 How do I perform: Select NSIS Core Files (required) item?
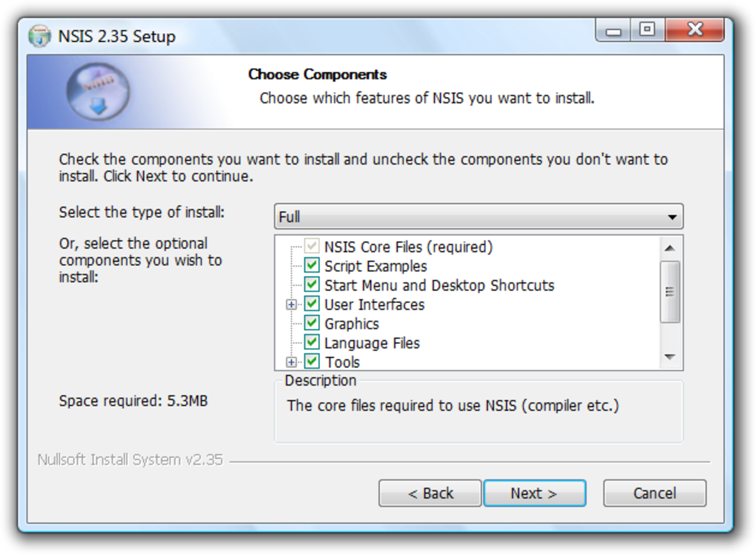click(408, 247)
